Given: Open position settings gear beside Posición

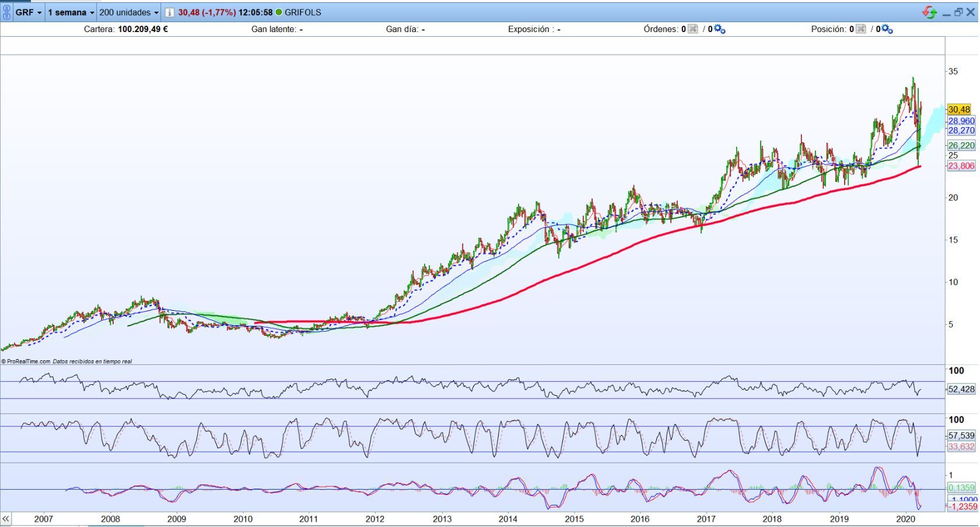Looking at the screenshot, I should (887, 29).
